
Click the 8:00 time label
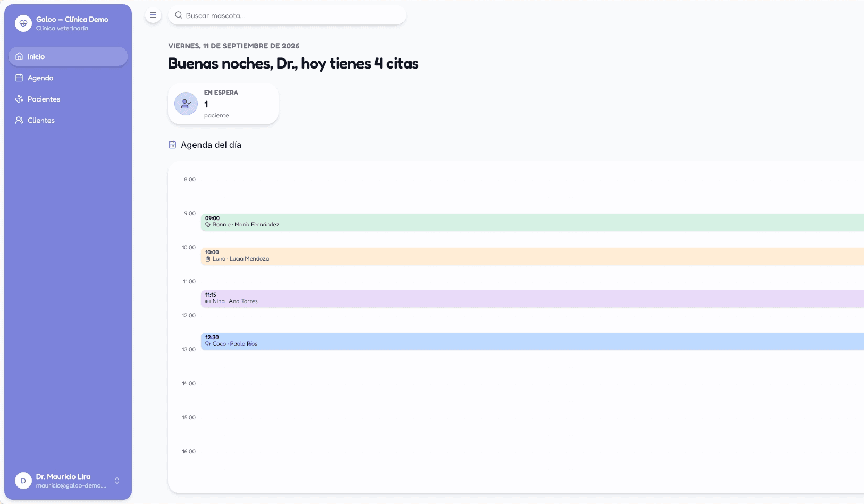coord(190,180)
